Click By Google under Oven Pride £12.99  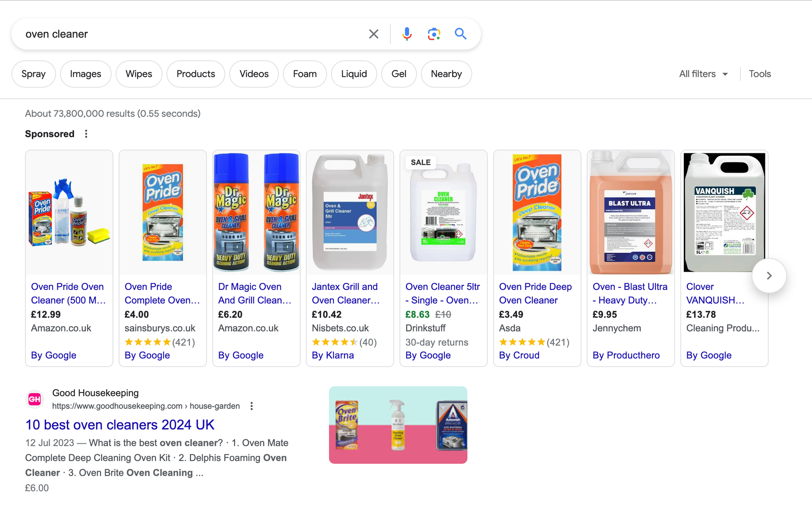[54, 355]
